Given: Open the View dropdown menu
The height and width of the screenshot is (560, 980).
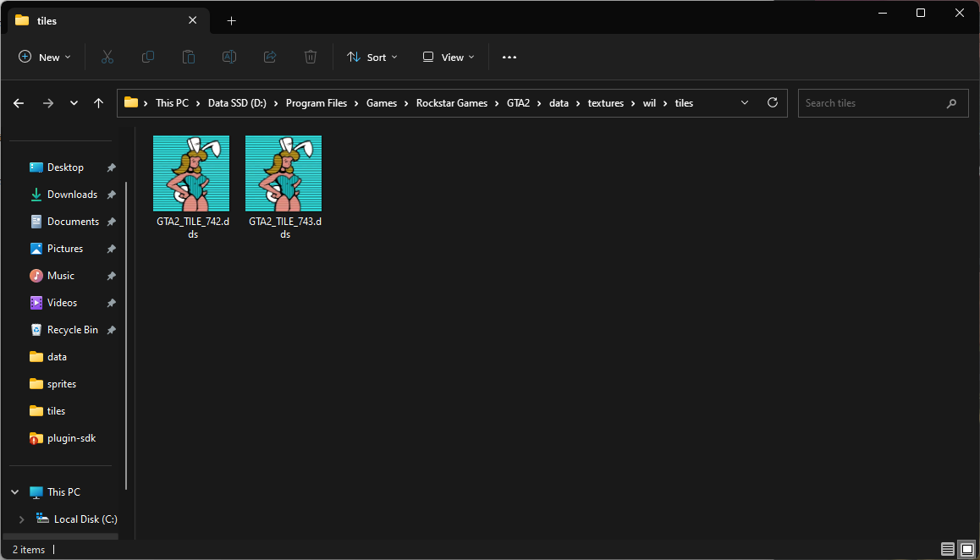Looking at the screenshot, I should pos(448,57).
